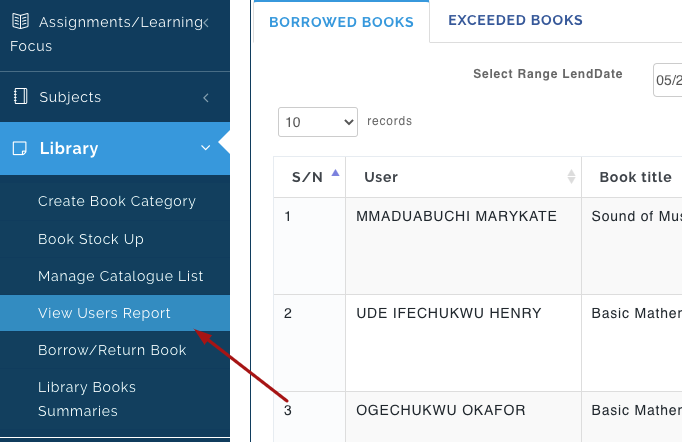This screenshot has height=442, width=682.
Task: Switch to Exceeded Books tab
Action: [515, 20]
